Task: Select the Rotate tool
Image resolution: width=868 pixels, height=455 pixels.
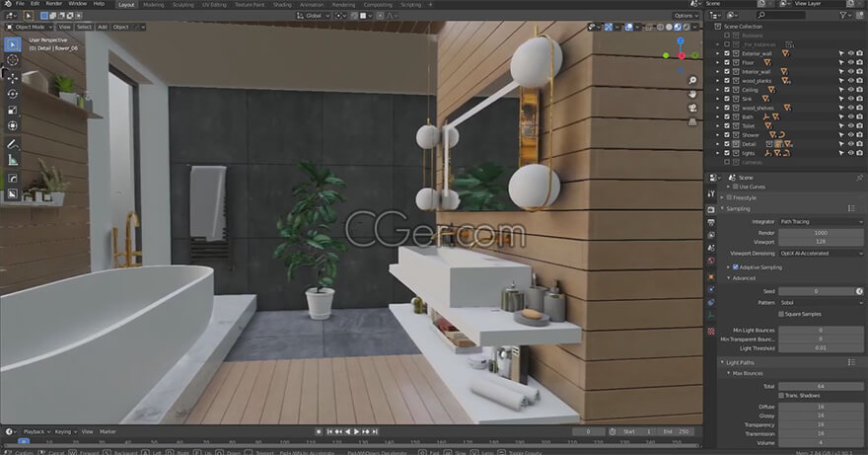Action: (x=12, y=94)
